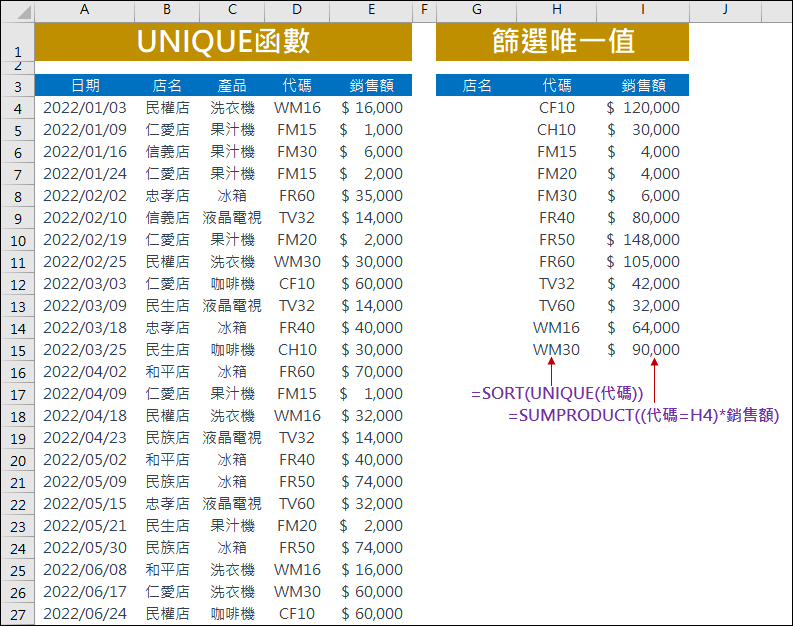Click the summed value 105,000
Image resolution: width=793 pixels, height=626 pixels.
[x=643, y=262]
